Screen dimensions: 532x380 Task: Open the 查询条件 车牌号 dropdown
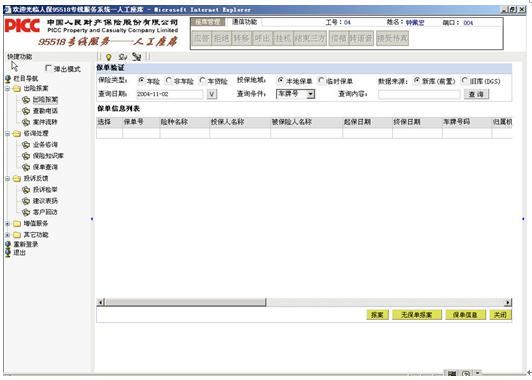[x=310, y=94]
